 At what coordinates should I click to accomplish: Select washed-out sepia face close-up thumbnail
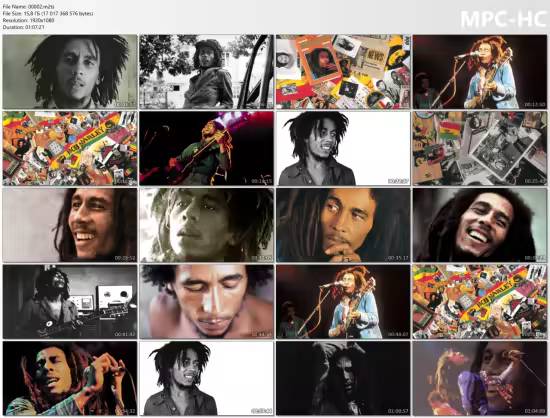[207, 225]
